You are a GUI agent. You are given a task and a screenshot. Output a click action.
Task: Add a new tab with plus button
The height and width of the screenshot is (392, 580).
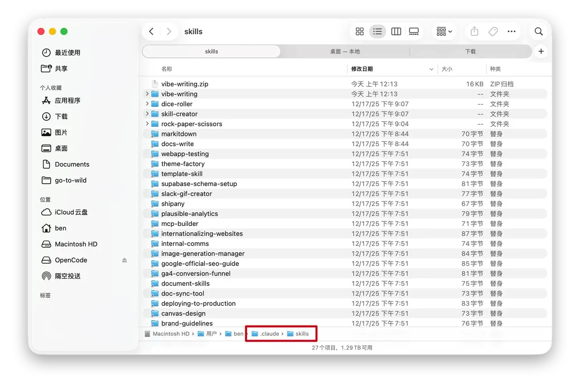[x=541, y=52]
